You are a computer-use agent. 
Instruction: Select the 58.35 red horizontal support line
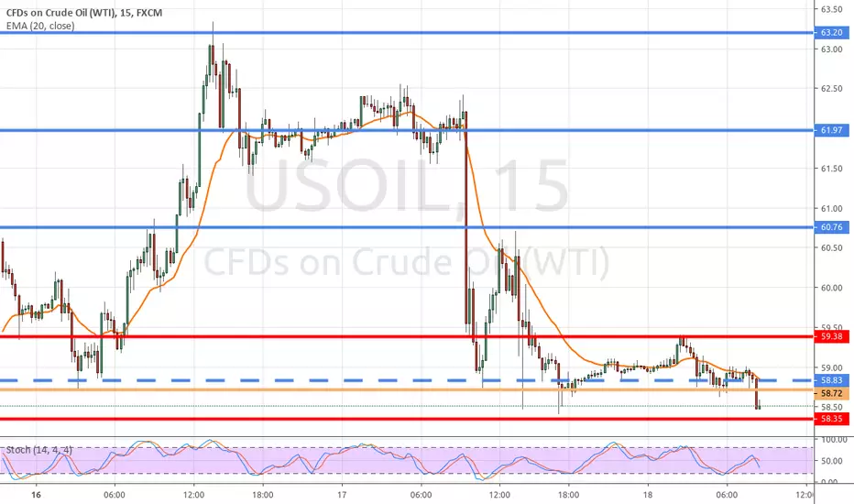pyautogui.click(x=407, y=419)
